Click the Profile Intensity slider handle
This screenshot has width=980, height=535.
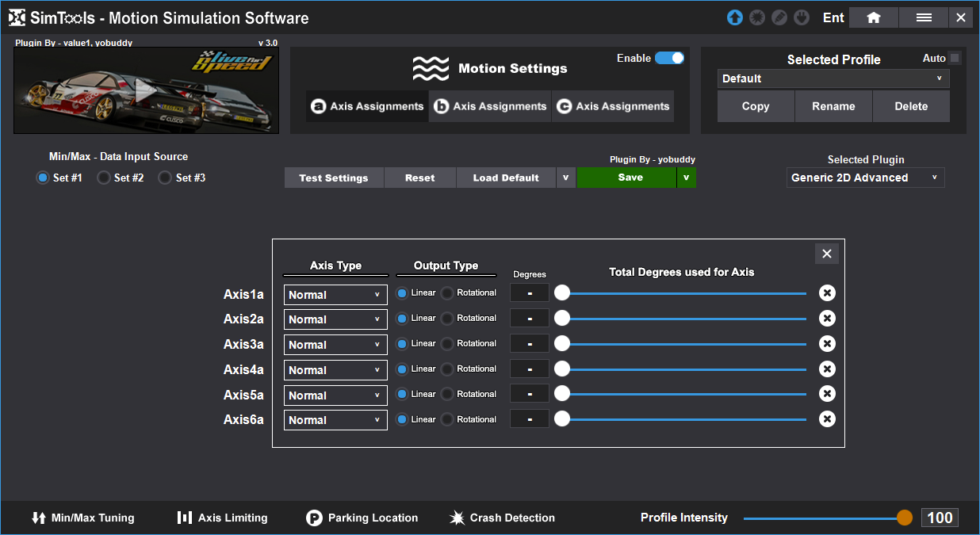click(905, 518)
